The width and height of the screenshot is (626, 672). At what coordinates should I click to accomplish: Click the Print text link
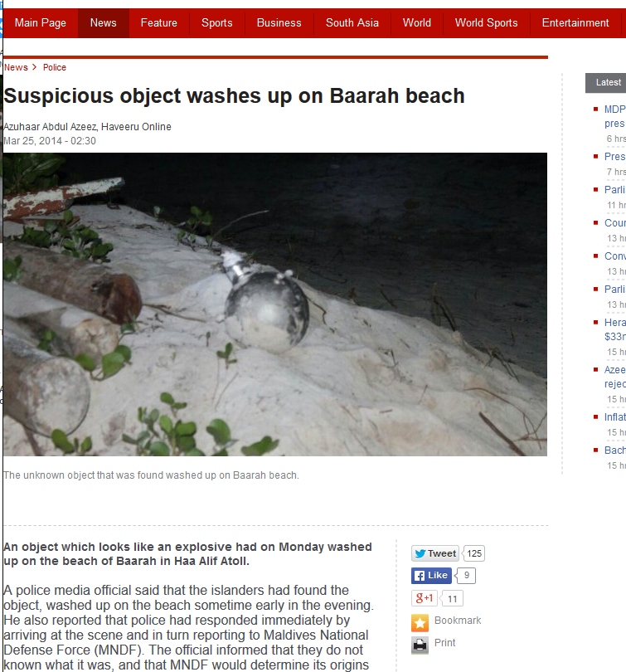[445, 643]
